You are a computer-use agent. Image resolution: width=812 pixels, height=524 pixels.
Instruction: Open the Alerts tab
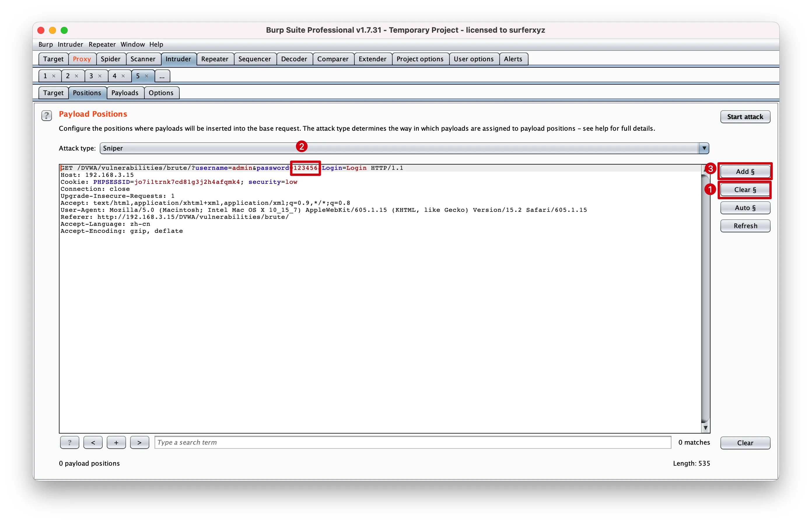click(513, 59)
